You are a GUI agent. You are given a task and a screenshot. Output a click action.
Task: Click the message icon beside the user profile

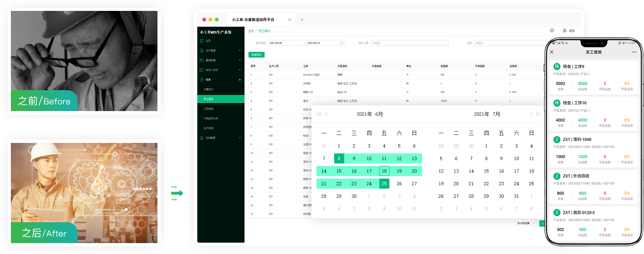(552, 31)
